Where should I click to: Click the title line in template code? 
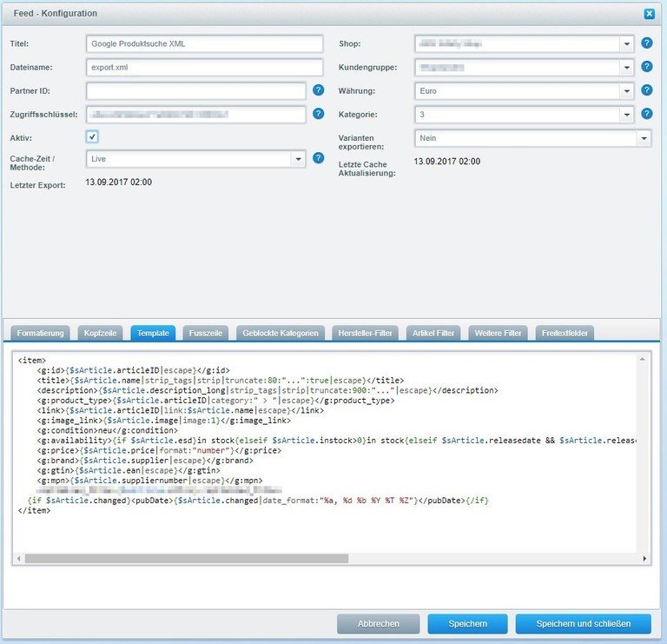click(221, 381)
